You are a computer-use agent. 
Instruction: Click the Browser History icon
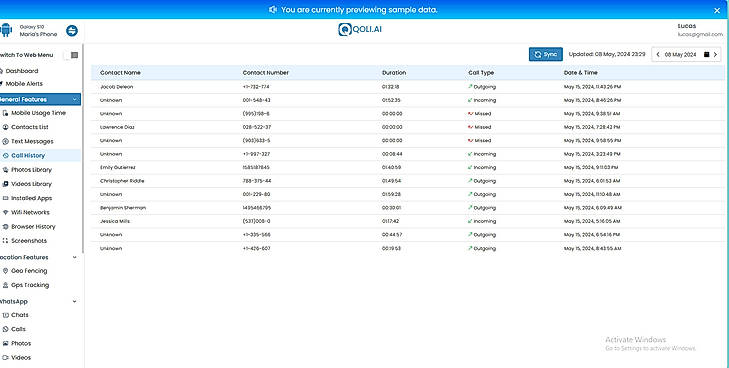(6, 227)
